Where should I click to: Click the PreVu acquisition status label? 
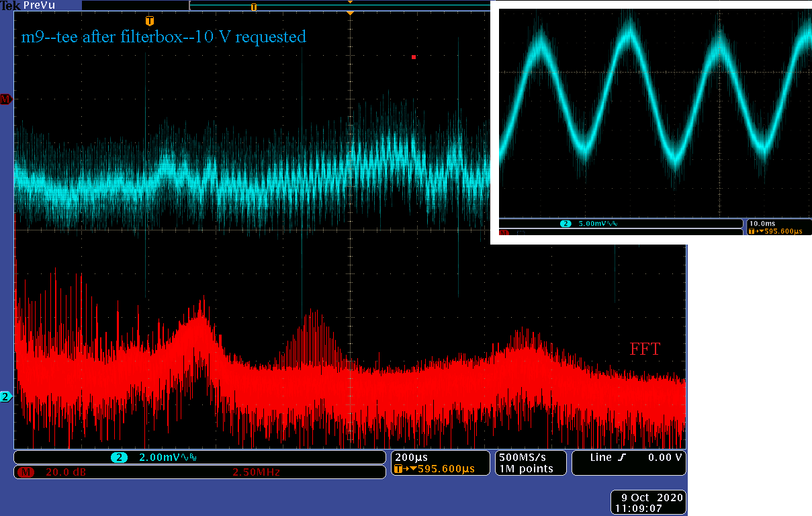pyautogui.click(x=38, y=5)
